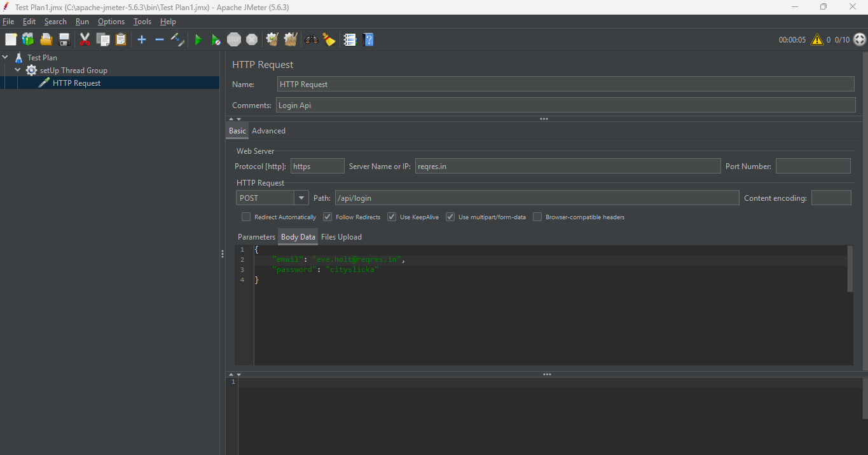Expand all tree nodes with plus icon
This screenshot has width=868, height=455.
(x=142, y=39)
